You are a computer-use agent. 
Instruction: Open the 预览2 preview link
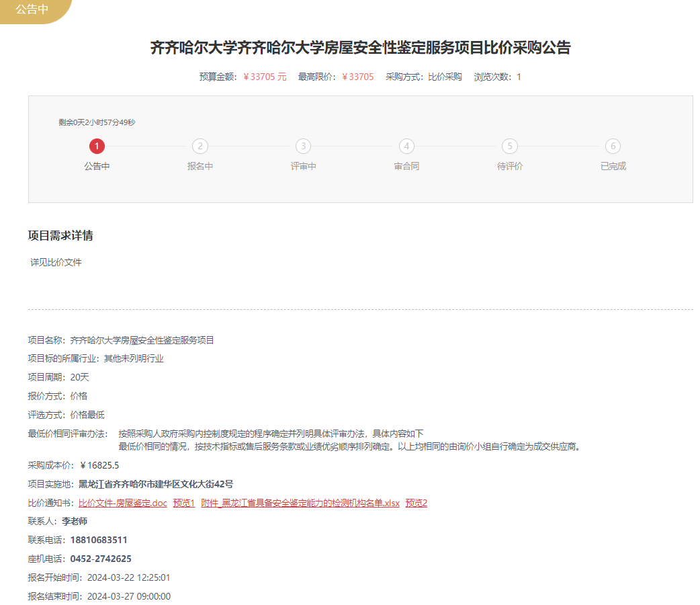pos(417,503)
